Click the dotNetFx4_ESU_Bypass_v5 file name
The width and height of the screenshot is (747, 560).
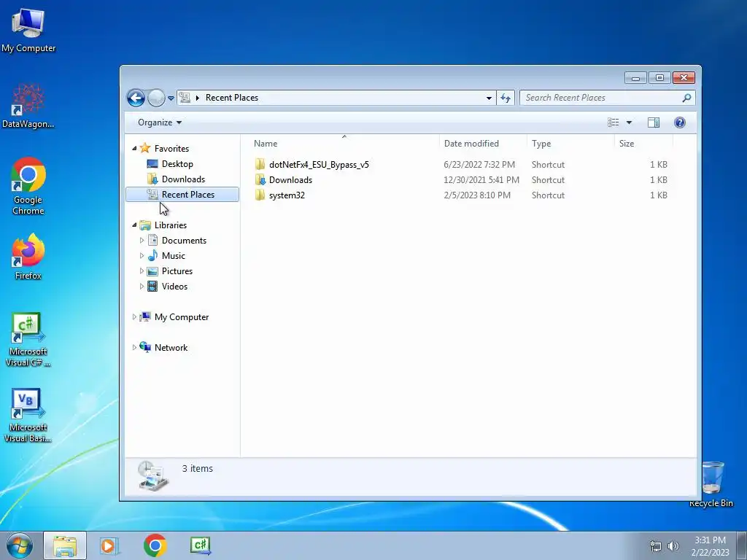[x=319, y=165]
